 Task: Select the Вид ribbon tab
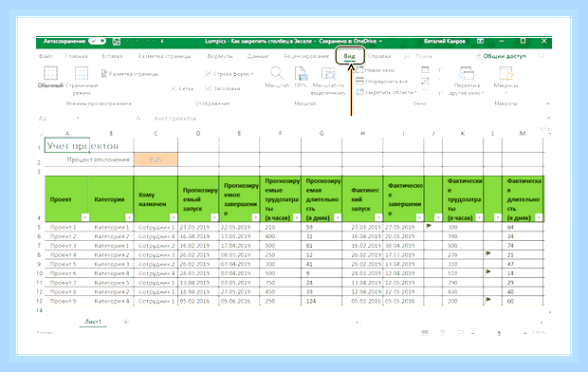tap(349, 56)
